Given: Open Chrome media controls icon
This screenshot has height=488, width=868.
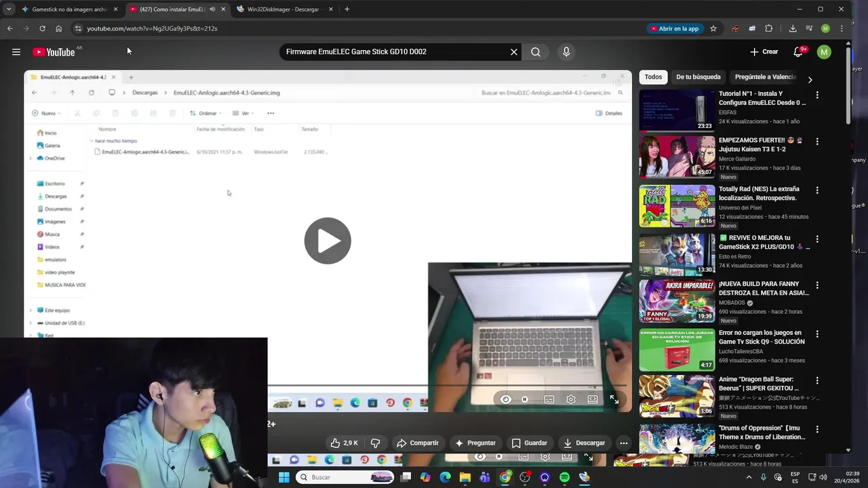Looking at the screenshot, I should click(809, 28).
